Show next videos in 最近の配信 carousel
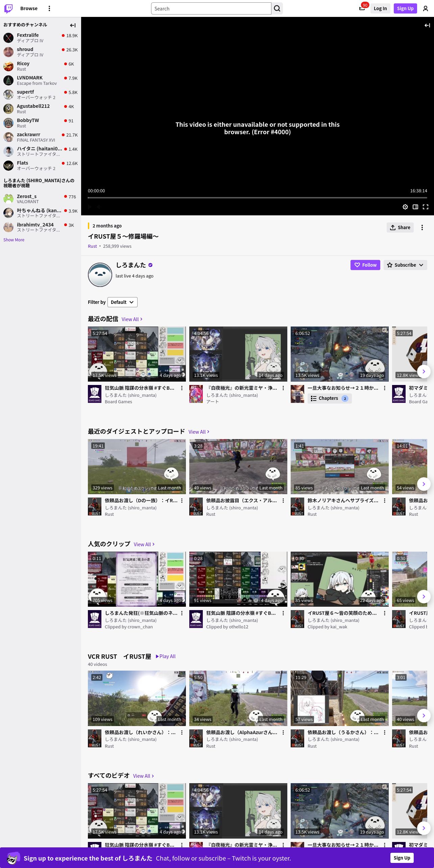This screenshot has height=868, width=434. (x=424, y=371)
